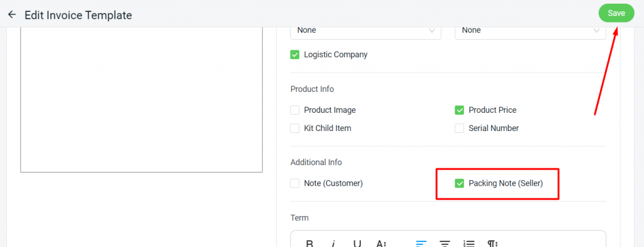Viewport: 644px width, 247px height.
Task: Enable the Note (Customer) checkbox
Action: [x=295, y=183]
